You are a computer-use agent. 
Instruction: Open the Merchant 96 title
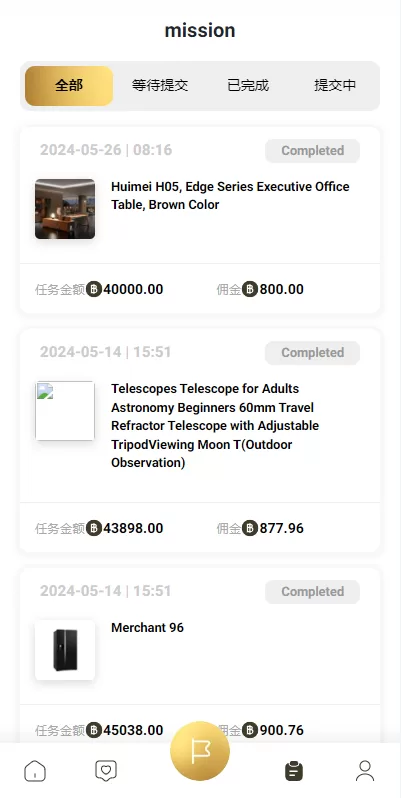(147, 628)
